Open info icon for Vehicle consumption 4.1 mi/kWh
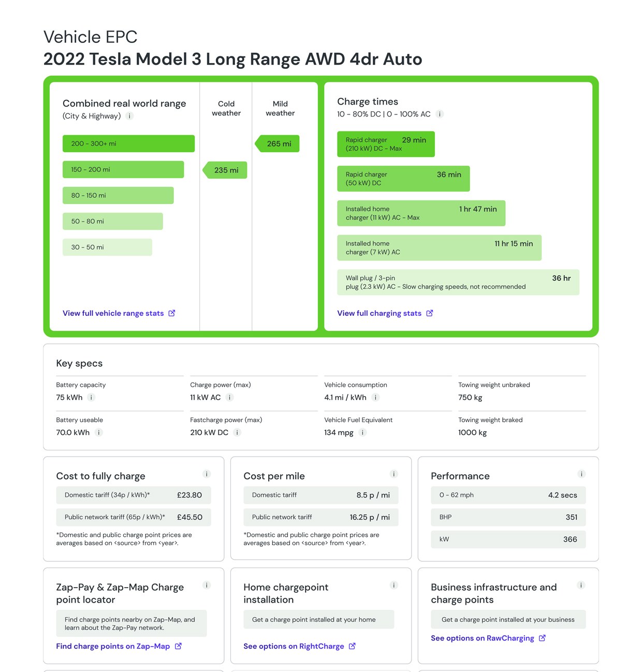The width and height of the screenshot is (642, 672). [x=375, y=397]
